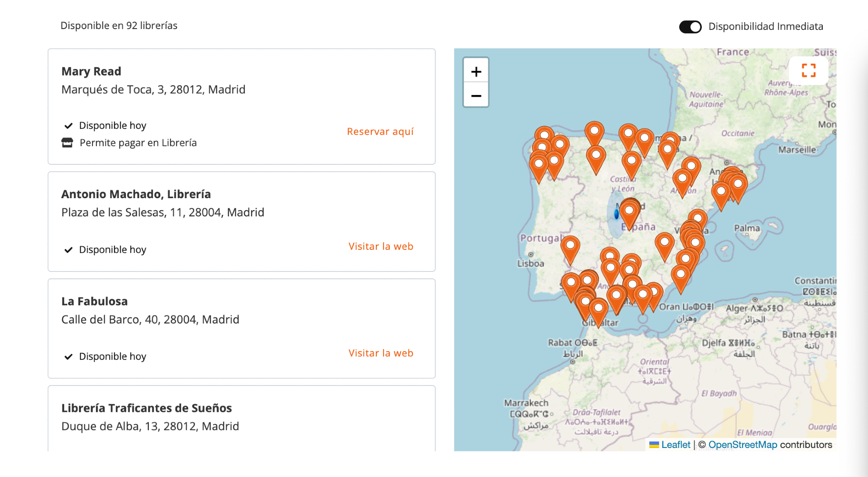Viewport: 868px width, 477px height.
Task: Select the Antonio Machado, Librería card title
Action: [x=136, y=194]
